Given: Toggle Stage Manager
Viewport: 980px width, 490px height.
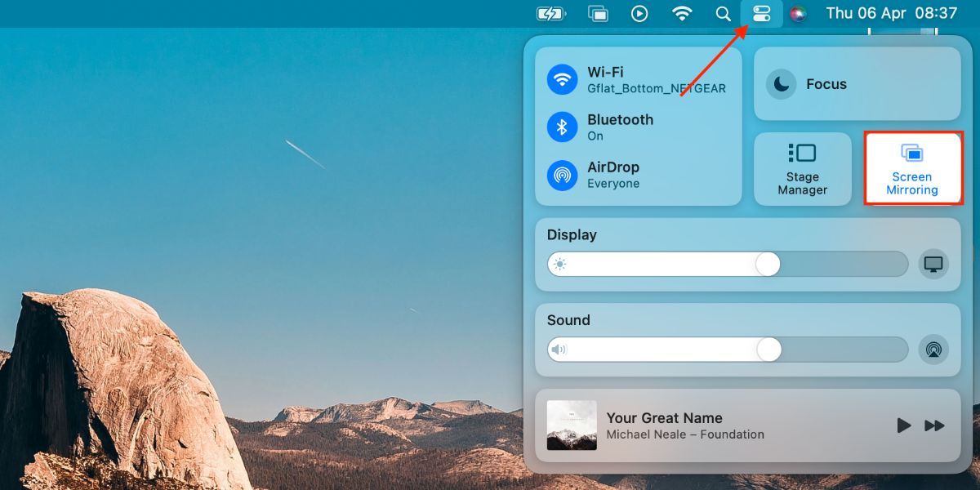Looking at the screenshot, I should tap(803, 168).
